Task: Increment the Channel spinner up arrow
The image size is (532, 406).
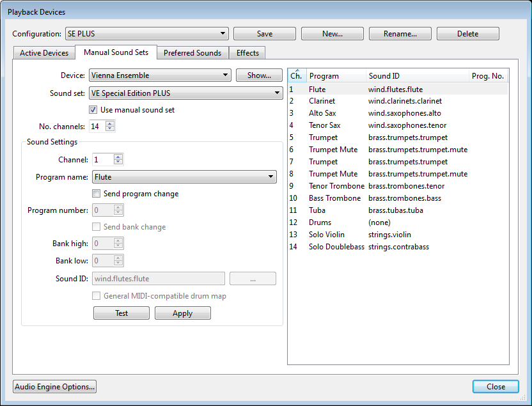Action: [118, 157]
